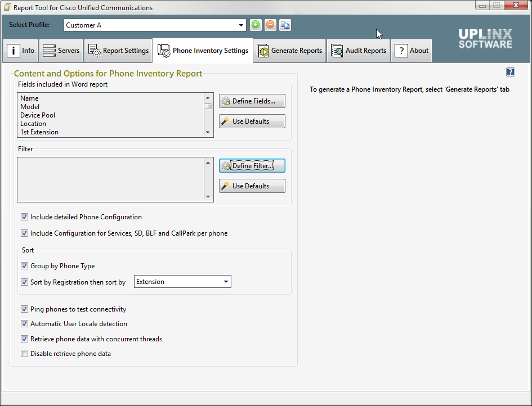Click the copy profile icon

285,25
